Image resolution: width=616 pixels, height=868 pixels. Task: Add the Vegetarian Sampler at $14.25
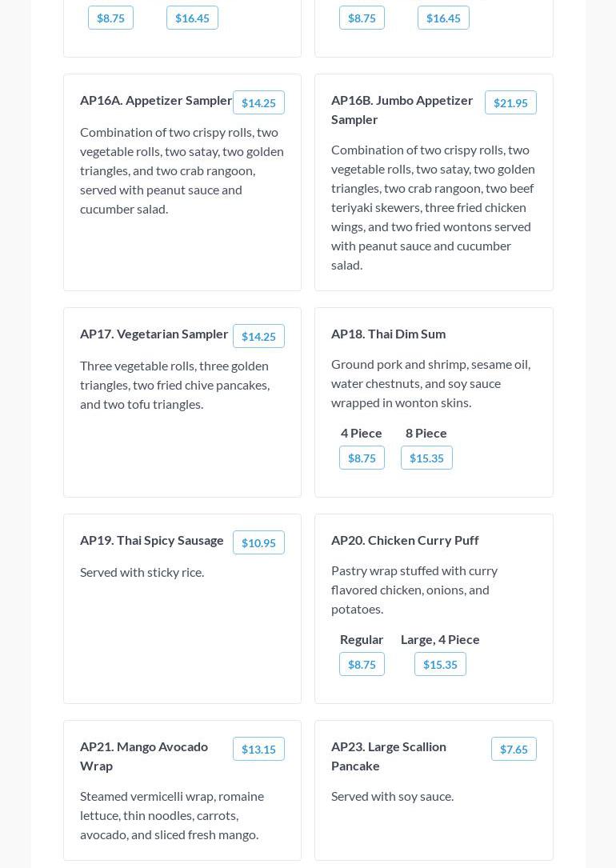click(x=258, y=336)
